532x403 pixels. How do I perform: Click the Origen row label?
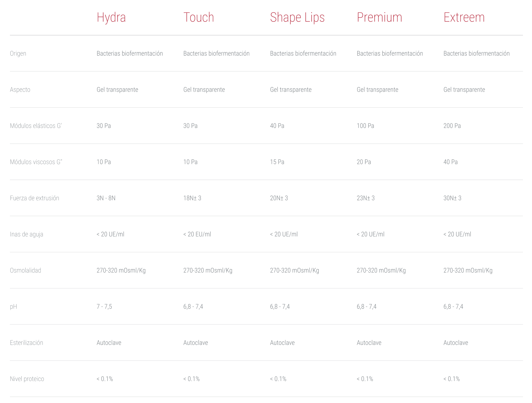tap(18, 53)
